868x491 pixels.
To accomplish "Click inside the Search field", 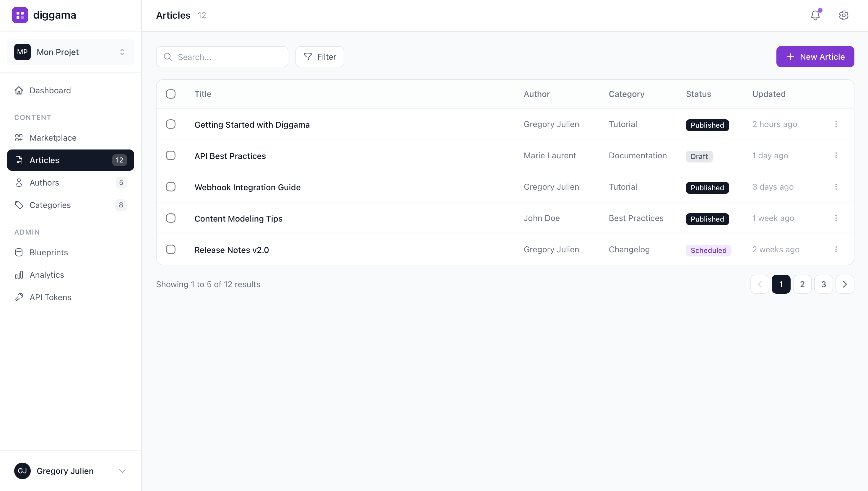I will pyautogui.click(x=222, y=57).
